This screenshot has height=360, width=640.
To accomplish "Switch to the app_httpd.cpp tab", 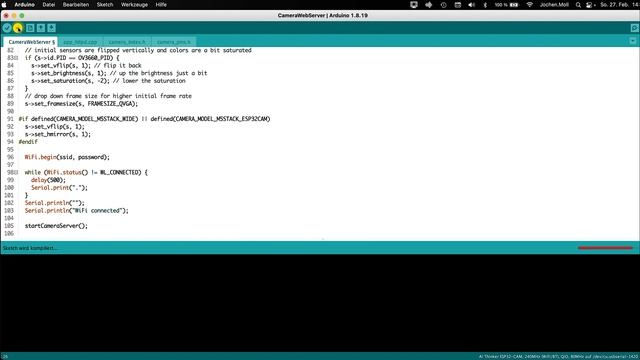I will tap(80, 42).
